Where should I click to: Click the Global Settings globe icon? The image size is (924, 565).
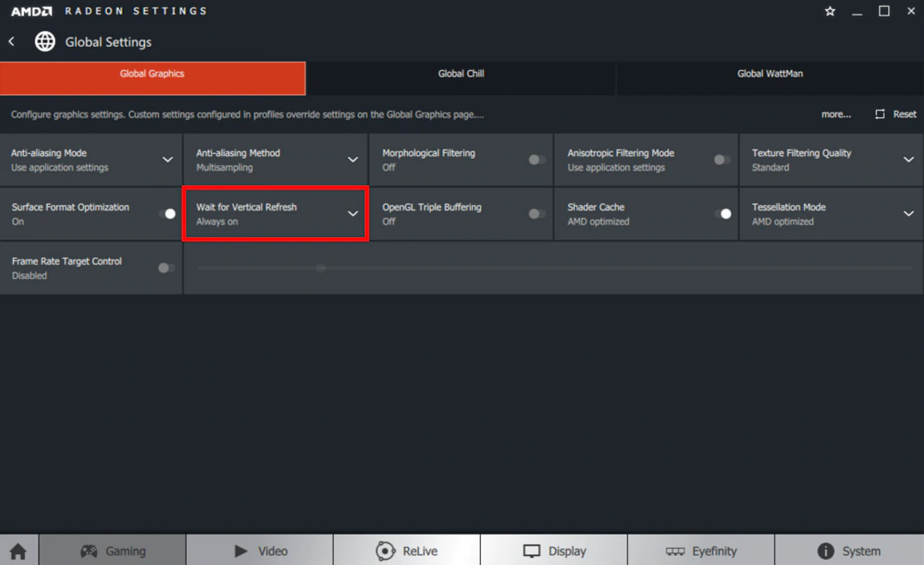click(45, 41)
